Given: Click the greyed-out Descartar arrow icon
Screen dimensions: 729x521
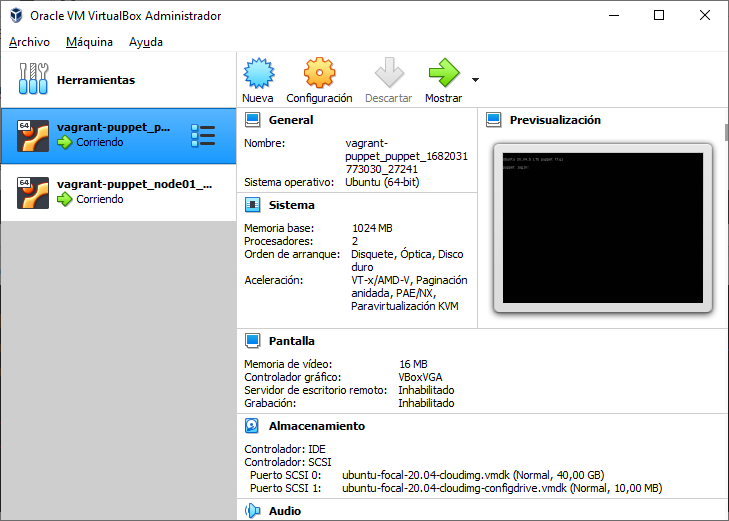Looking at the screenshot, I should tap(389, 73).
